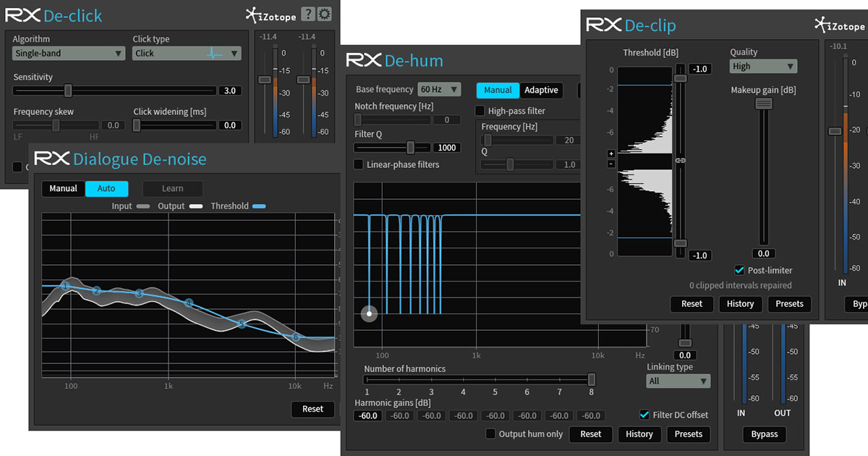
Task: Click Bypass below the De-hum meters
Action: click(764, 434)
